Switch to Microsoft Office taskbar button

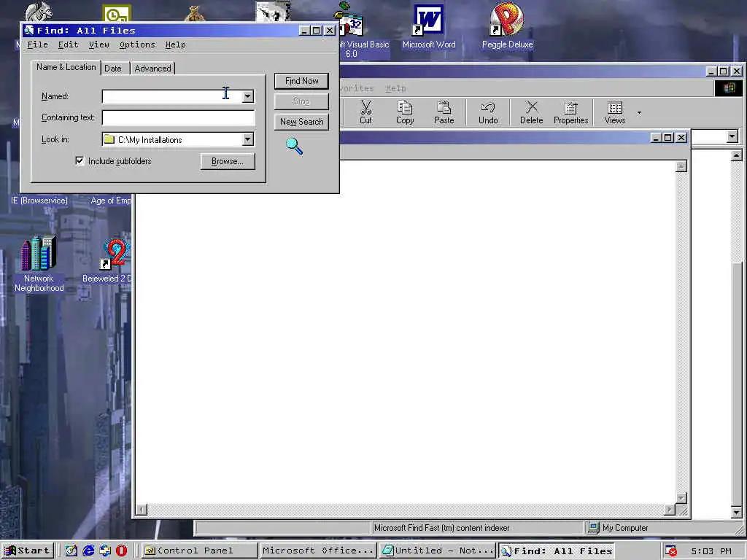(318, 551)
